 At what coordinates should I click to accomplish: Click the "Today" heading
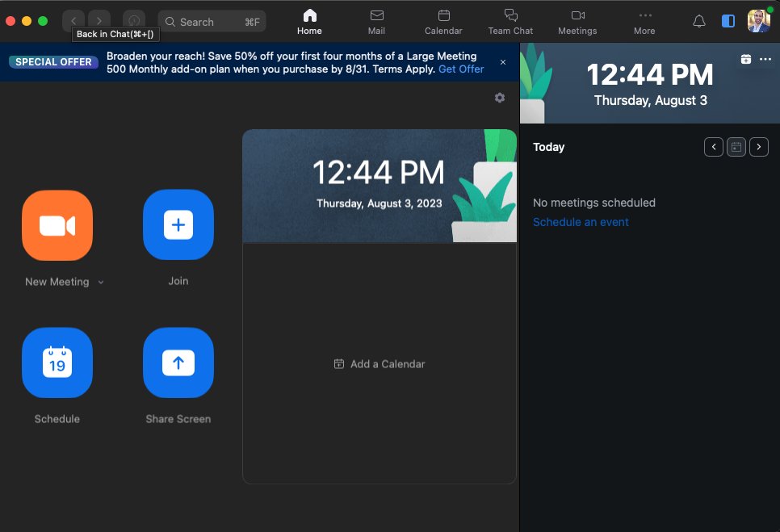[549, 147]
